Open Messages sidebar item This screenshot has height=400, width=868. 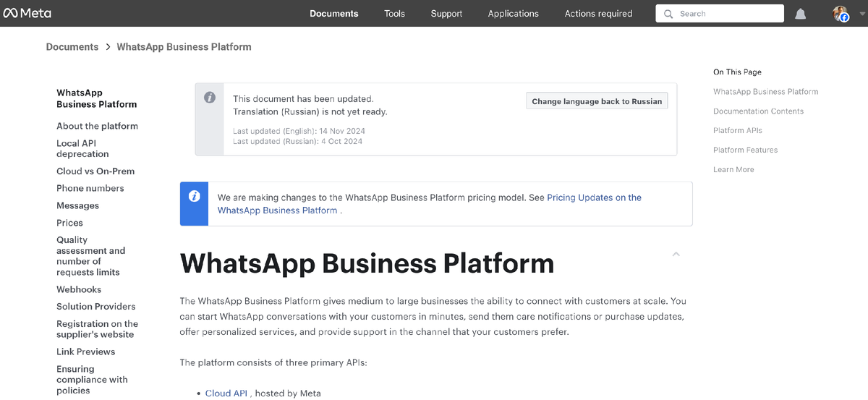(77, 205)
